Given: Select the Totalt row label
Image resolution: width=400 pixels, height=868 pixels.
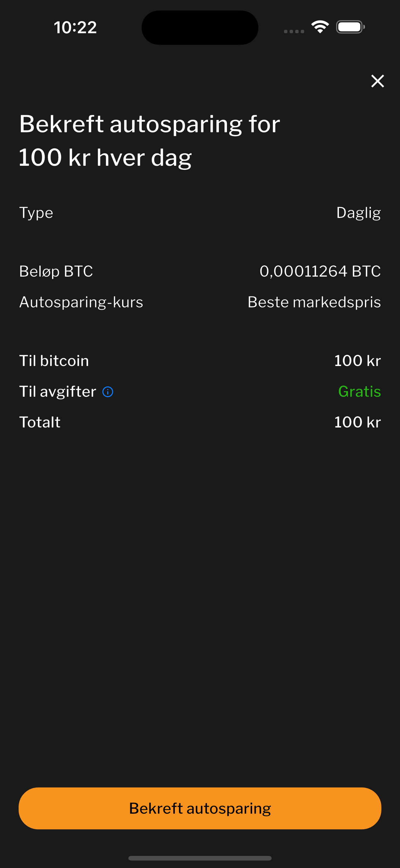Looking at the screenshot, I should (40, 422).
